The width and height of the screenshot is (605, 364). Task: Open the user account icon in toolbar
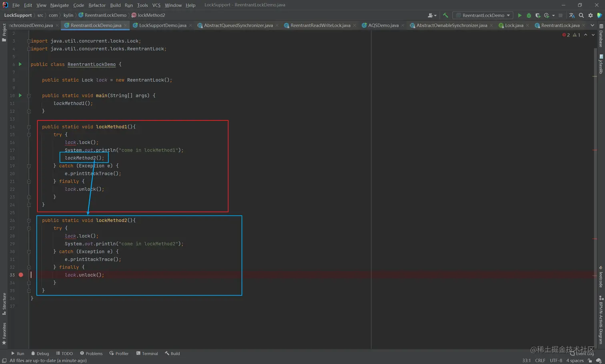[432, 15]
